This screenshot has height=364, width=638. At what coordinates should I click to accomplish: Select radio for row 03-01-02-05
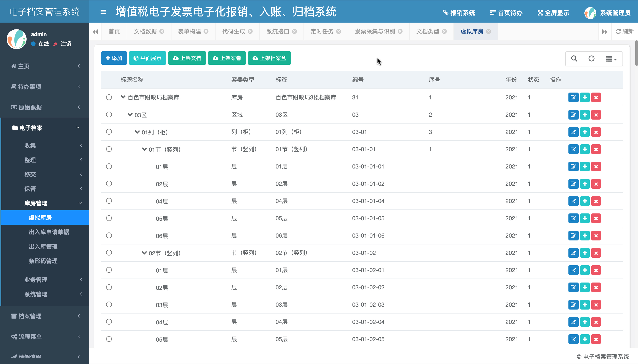(x=109, y=339)
